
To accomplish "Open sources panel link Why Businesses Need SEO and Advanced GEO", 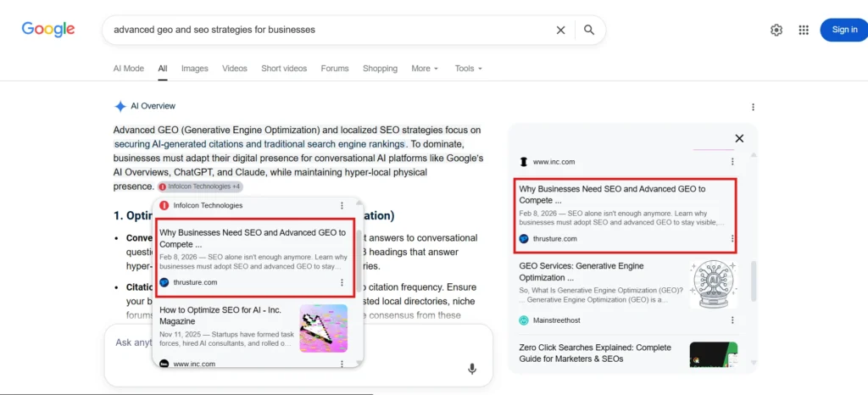I will (x=612, y=195).
